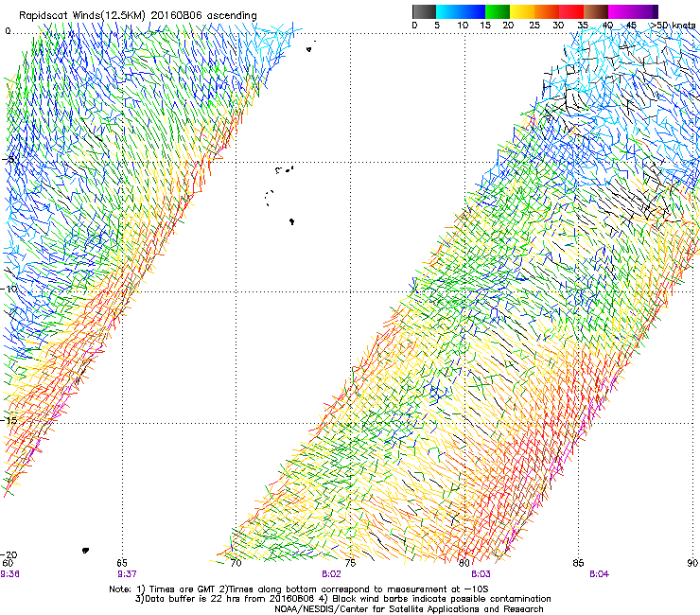
Task: Click the '>50 knots' legend label
Action: point(673,25)
